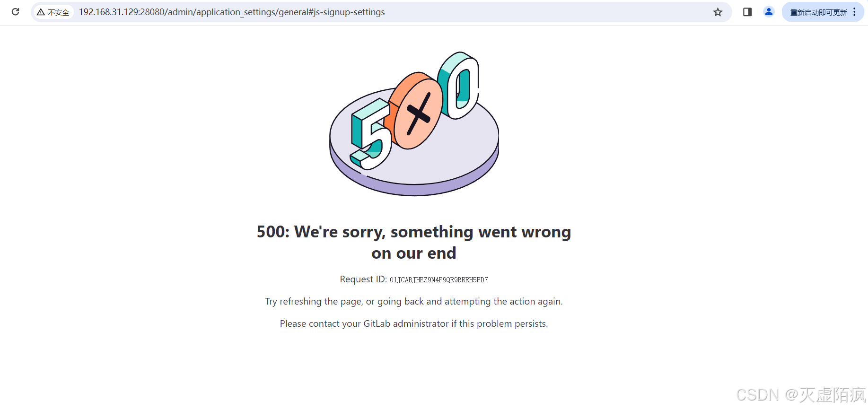Click 重新启动即可更新 update button

pos(818,12)
